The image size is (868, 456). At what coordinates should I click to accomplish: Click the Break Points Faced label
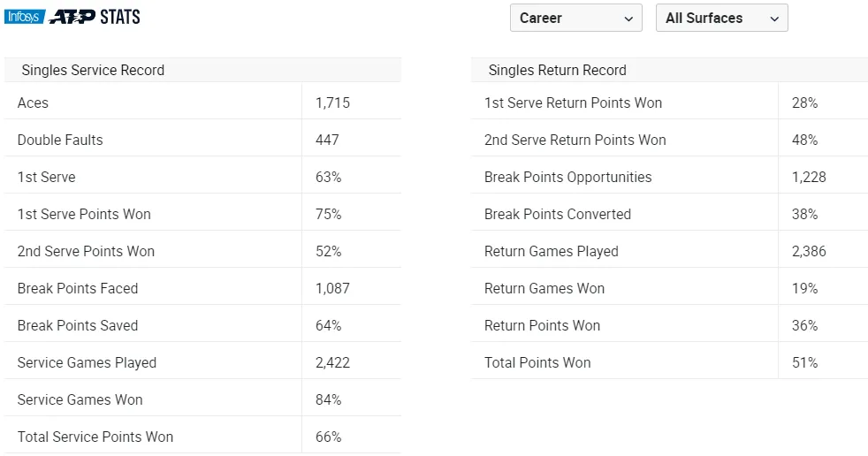[78, 288]
